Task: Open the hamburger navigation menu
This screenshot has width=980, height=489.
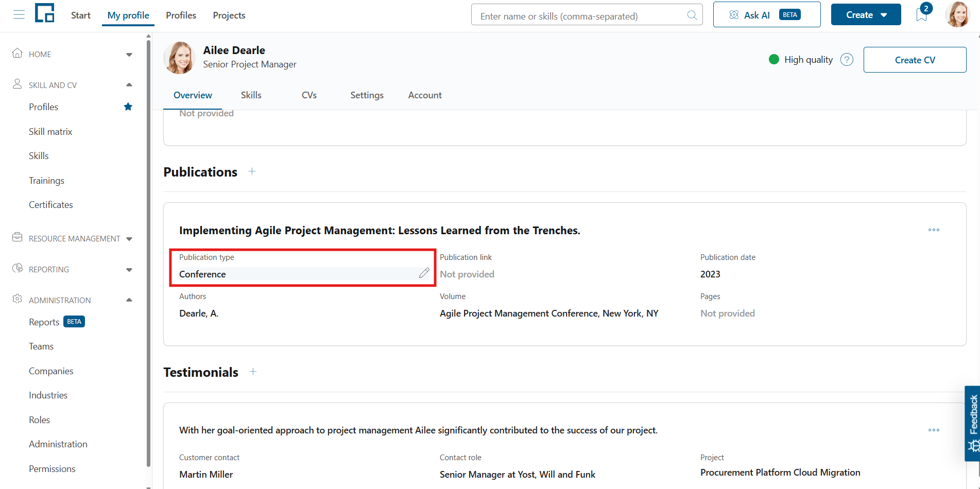Action: point(19,15)
